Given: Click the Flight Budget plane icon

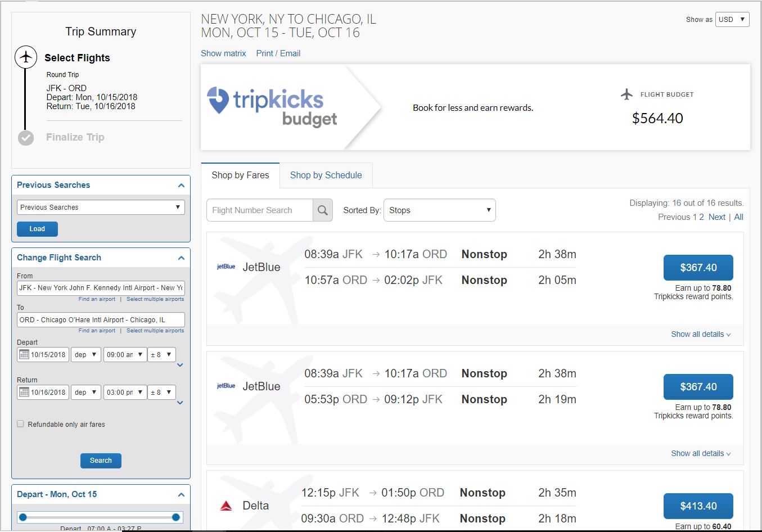Looking at the screenshot, I should 626,94.
